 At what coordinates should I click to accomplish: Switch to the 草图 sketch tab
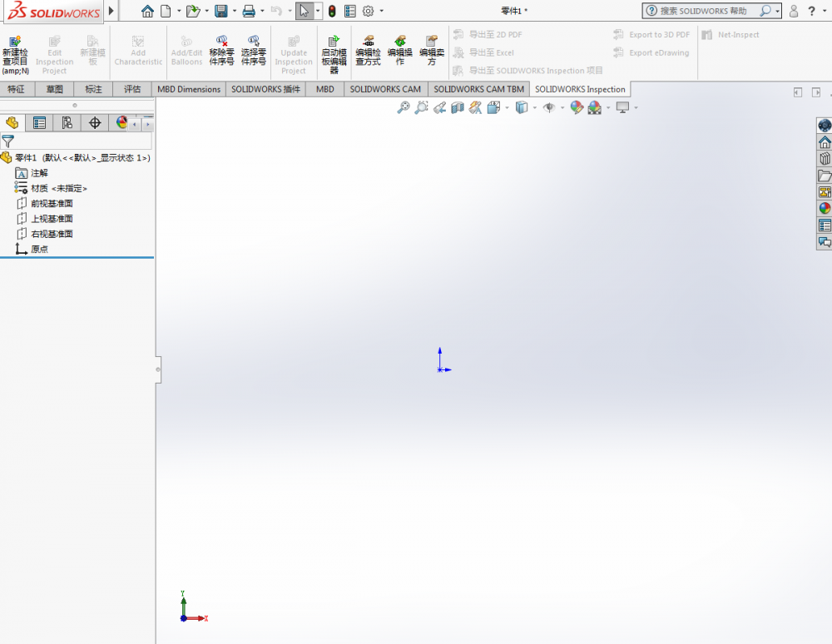point(55,89)
